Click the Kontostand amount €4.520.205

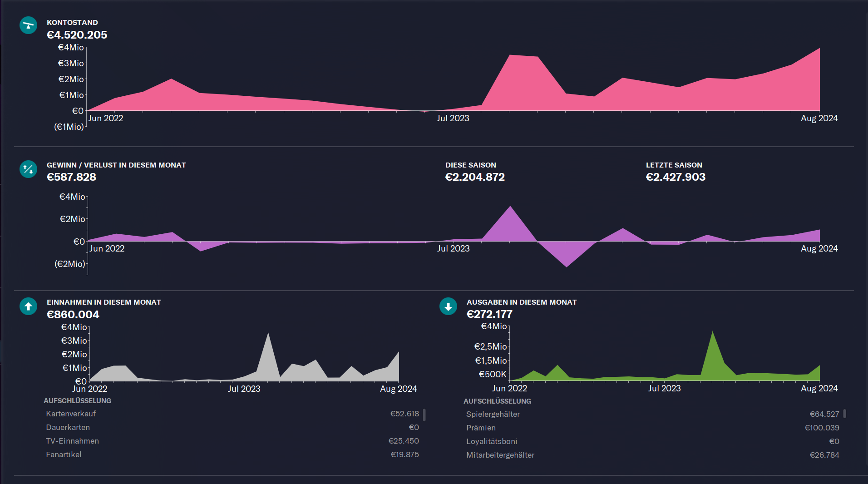click(x=77, y=35)
